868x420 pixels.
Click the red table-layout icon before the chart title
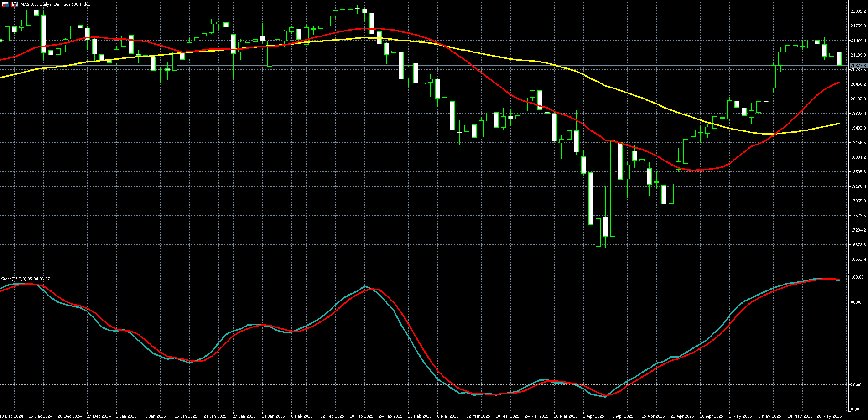click(5, 4)
